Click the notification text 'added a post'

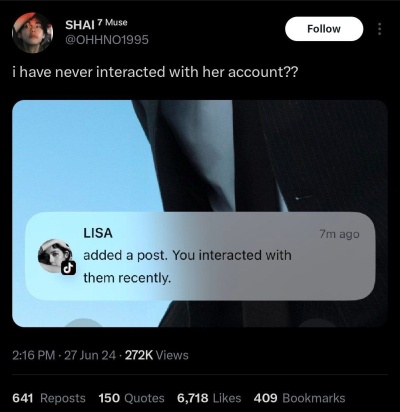pyautogui.click(x=125, y=256)
